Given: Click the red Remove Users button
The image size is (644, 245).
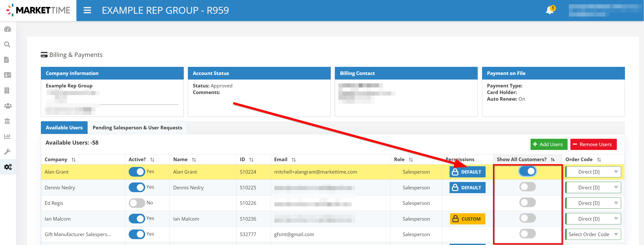Looking at the screenshot, I should tap(593, 144).
